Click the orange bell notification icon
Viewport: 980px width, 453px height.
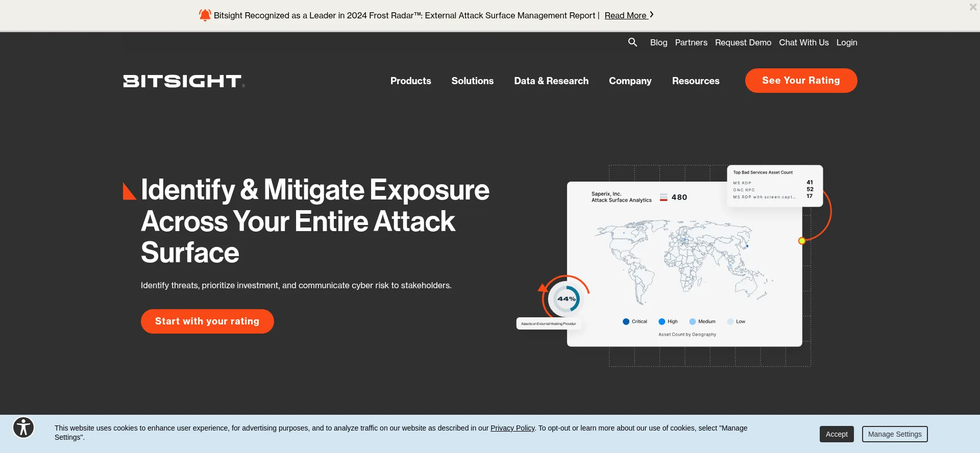pyautogui.click(x=205, y=15)
